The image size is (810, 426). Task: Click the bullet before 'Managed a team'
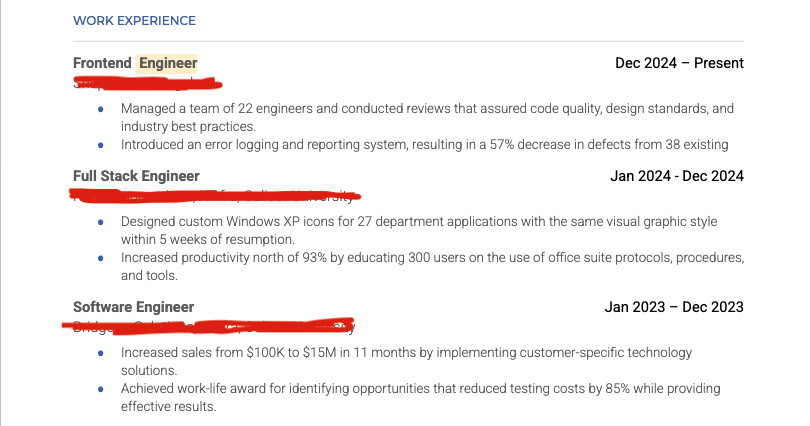[101, 109]
